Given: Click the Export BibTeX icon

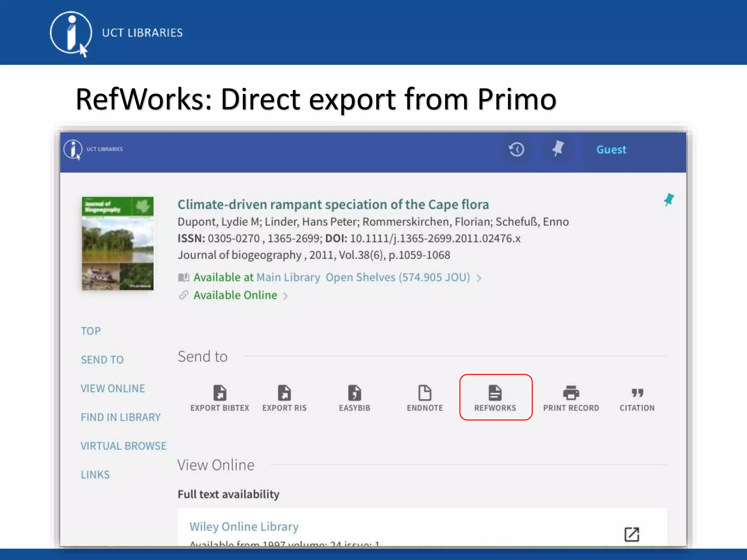Looking at the screenshot, I should pos(220,393).
